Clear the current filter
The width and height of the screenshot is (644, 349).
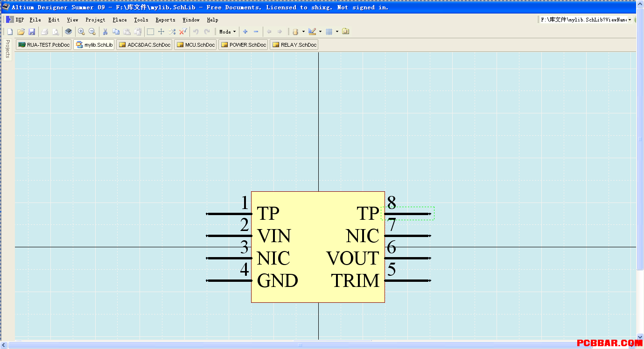pyautogui.click(x=183, y=32)
